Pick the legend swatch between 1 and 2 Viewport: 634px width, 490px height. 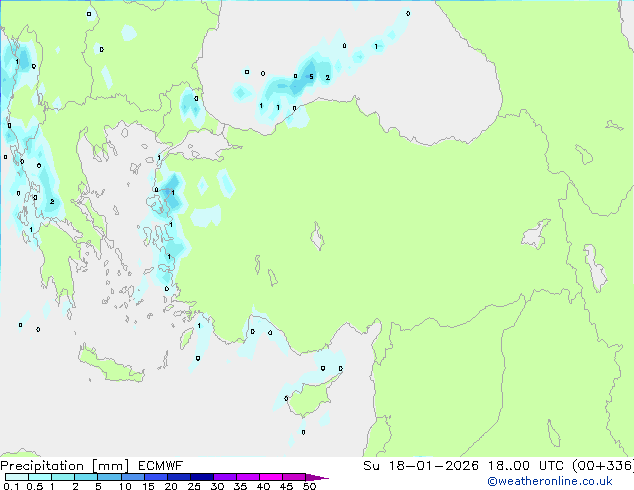tap(63, 477)
